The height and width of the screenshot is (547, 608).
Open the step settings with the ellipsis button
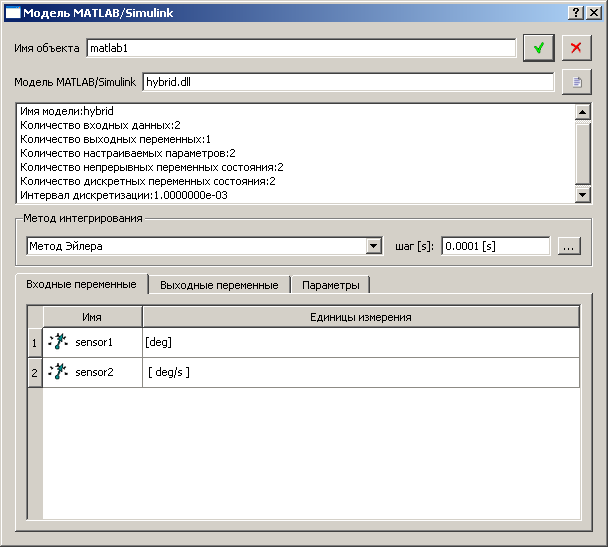pyautogui.click(x=569, y=246)
